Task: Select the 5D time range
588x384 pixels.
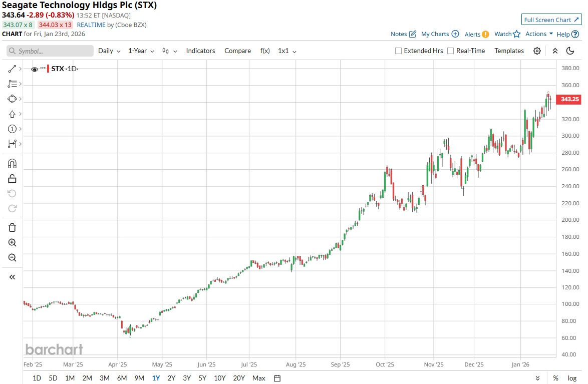Action: [53, 378]
